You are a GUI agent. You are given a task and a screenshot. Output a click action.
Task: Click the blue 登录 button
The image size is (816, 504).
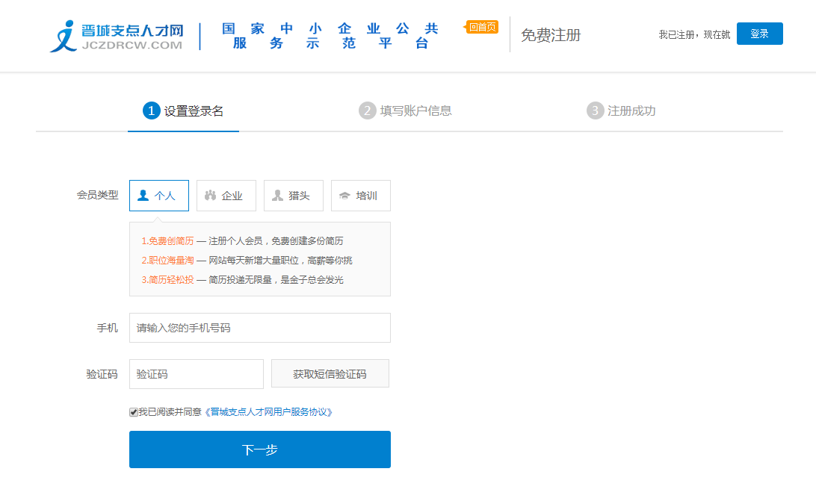(x=759, y=34)
